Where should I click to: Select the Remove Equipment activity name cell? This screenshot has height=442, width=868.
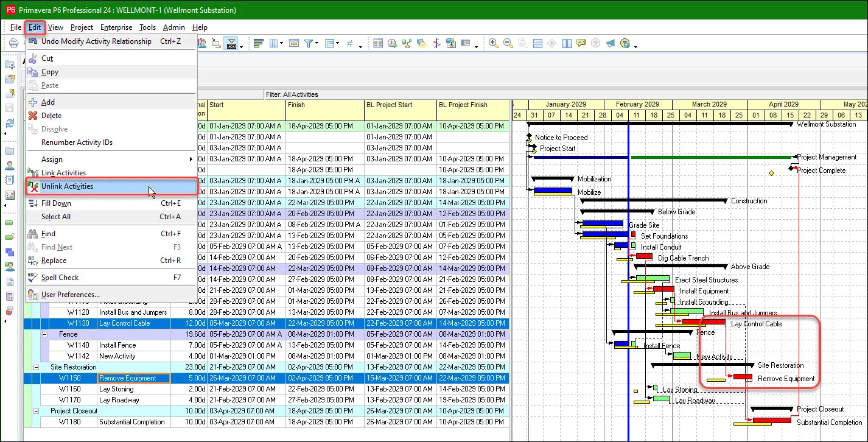pos(133,378)
